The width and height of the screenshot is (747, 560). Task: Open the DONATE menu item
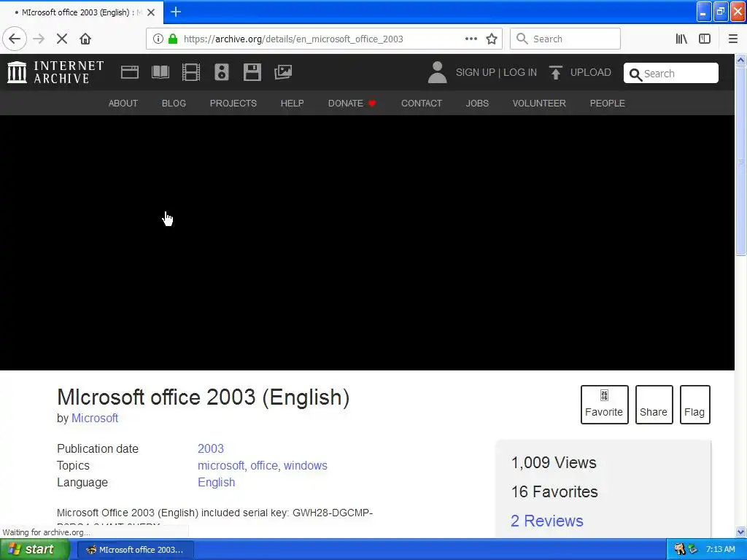pos(352,104)
